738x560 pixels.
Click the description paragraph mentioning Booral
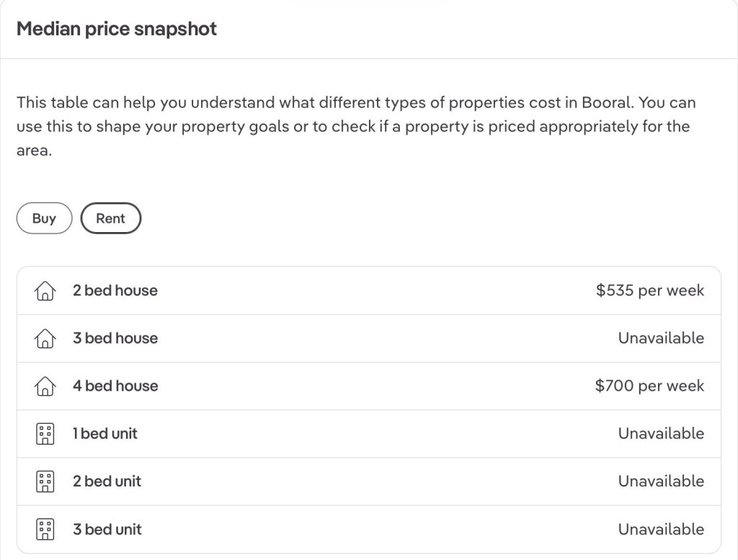click(356, 126)
